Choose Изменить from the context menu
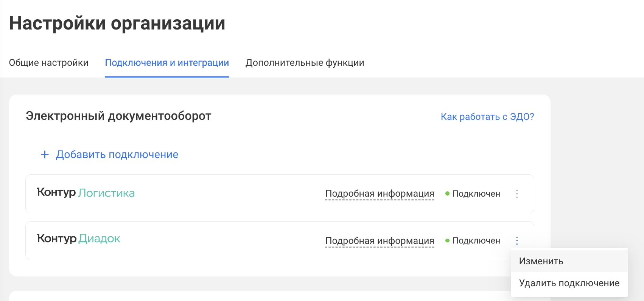Screen dimensions: 644x301 (569, 261)
